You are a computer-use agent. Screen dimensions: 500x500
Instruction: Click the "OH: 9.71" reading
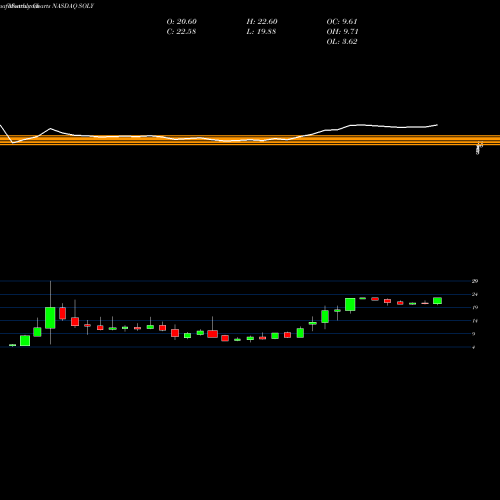click(x=342, y=32)
